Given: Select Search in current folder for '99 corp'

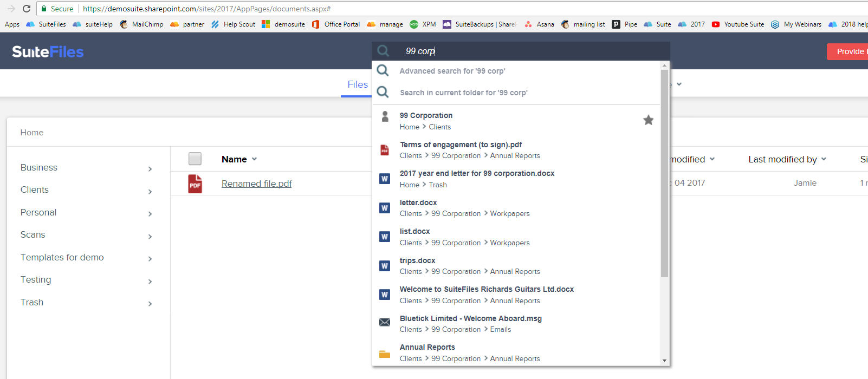Looking at the screenshot, I should click(464, 93).
